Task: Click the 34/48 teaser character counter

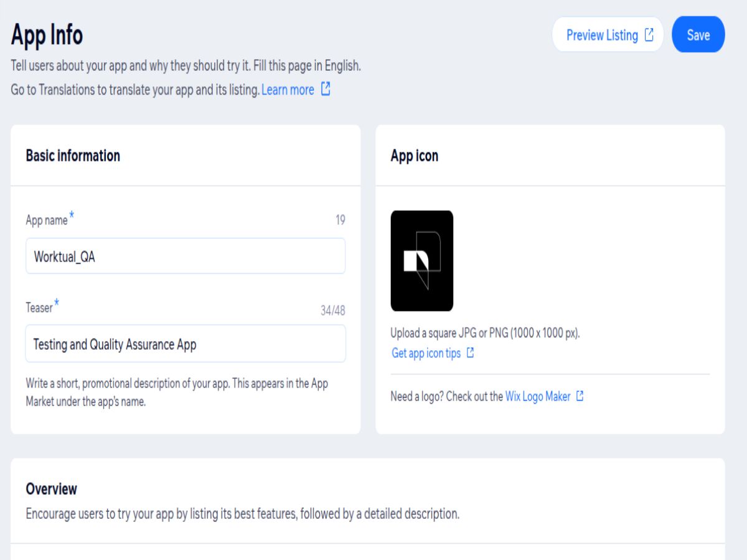Action: (x=333, y=310)
